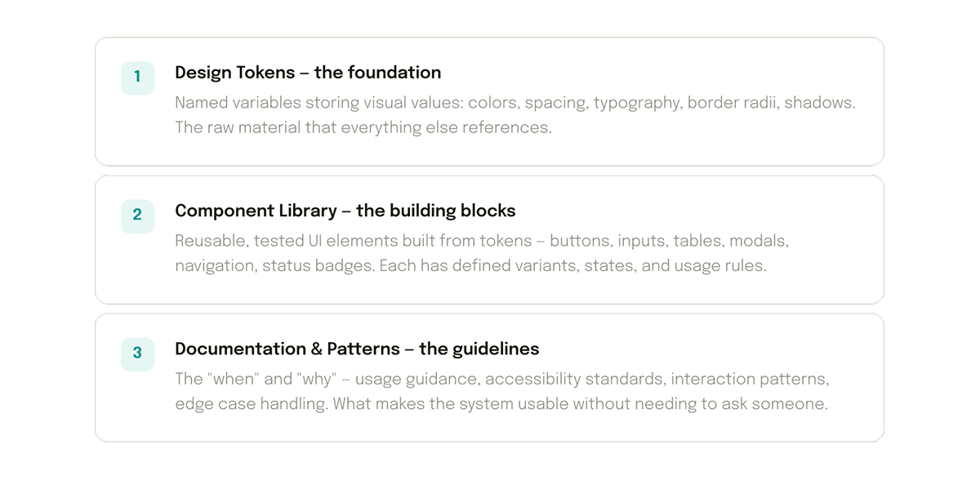
Task: Click 'border radii, shadows' text
Action: pos(771,104)
